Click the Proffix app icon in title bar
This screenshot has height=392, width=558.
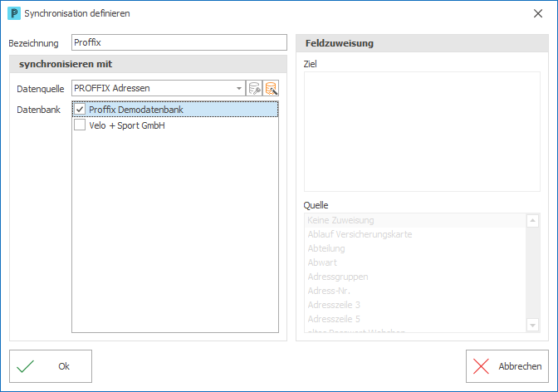(14, 13)
